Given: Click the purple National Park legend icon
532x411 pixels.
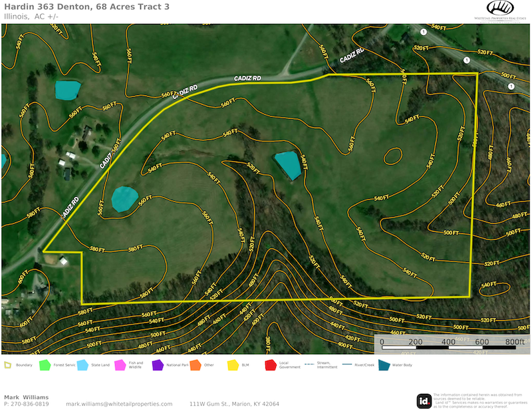Looking at the screenshot, I should [x=158, y=364].
